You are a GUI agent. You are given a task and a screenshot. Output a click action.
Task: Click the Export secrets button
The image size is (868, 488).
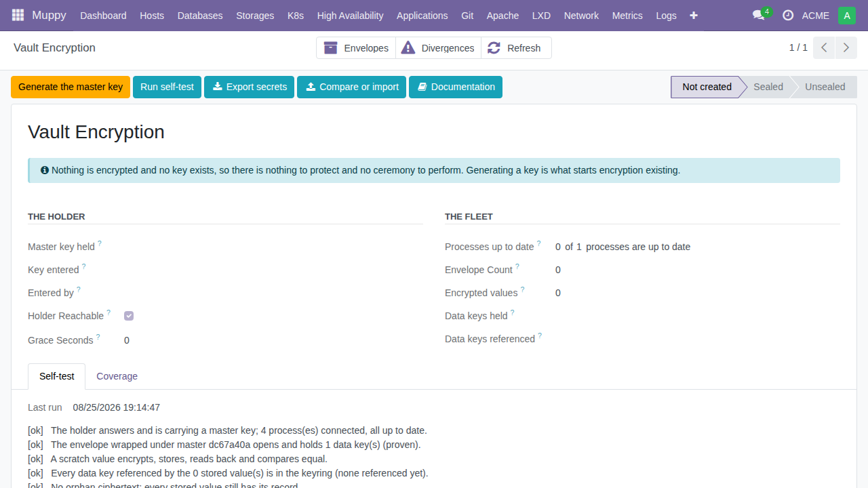(x=249, y=87)
